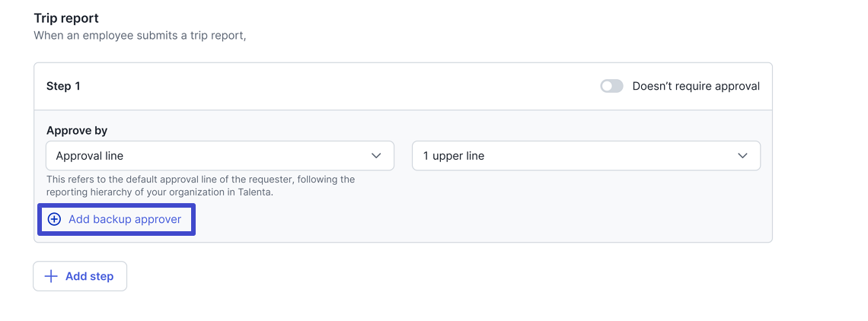Click the Approve by field label
The height and width of the screenshot is (321, 868).
pyautogui.click(x=77, y=131)
